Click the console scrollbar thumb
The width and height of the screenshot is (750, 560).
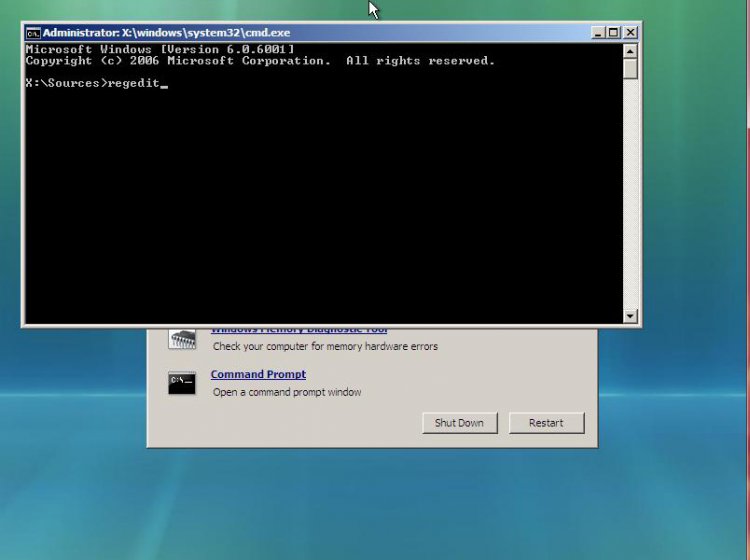630,68
